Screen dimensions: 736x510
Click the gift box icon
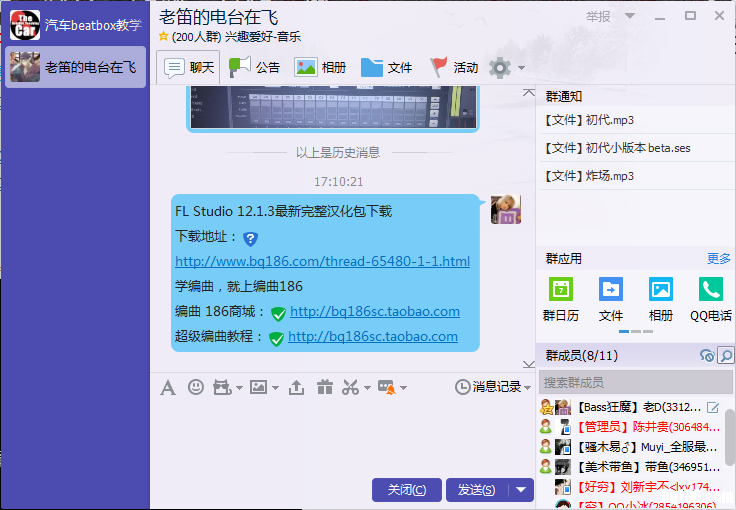324,387
